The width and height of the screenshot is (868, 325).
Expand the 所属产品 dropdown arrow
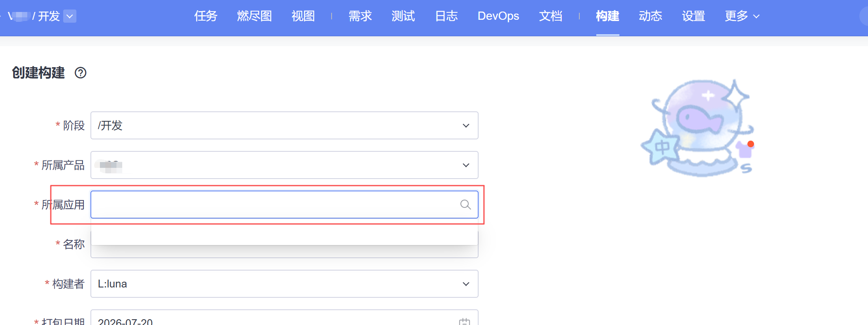coord(466,165)
